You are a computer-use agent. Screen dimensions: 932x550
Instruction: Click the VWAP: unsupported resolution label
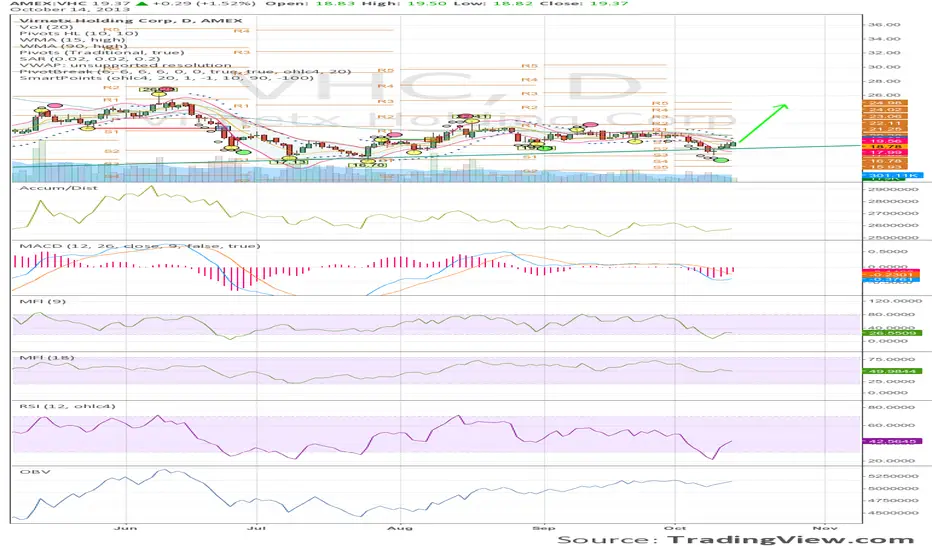pos(125,65)
